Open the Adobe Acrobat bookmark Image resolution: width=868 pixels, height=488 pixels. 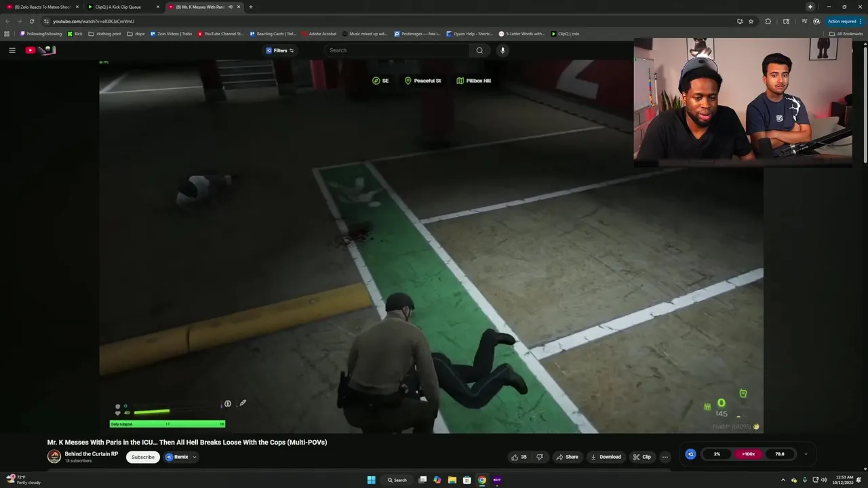[319, 33]
